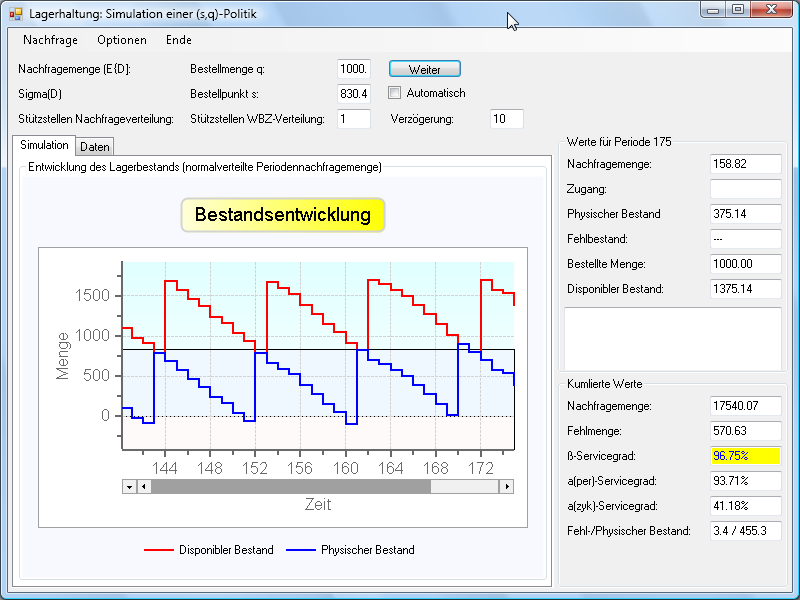
Task: Click the Verzögerung input field
Action: point(507,119)
